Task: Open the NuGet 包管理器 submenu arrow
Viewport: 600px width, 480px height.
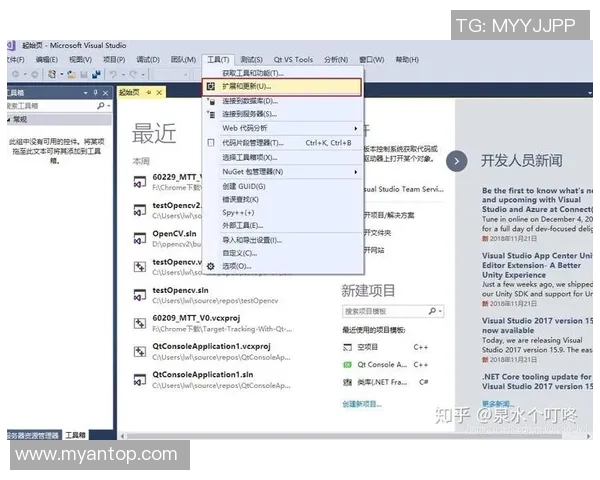Action: (x=355, y=172)
